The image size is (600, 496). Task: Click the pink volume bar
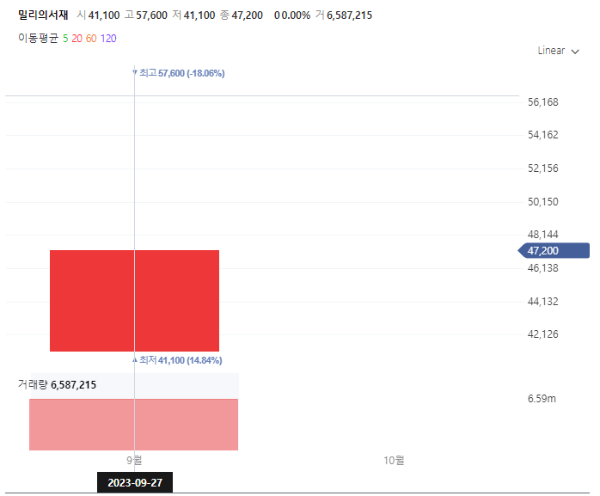pos(134,424)
